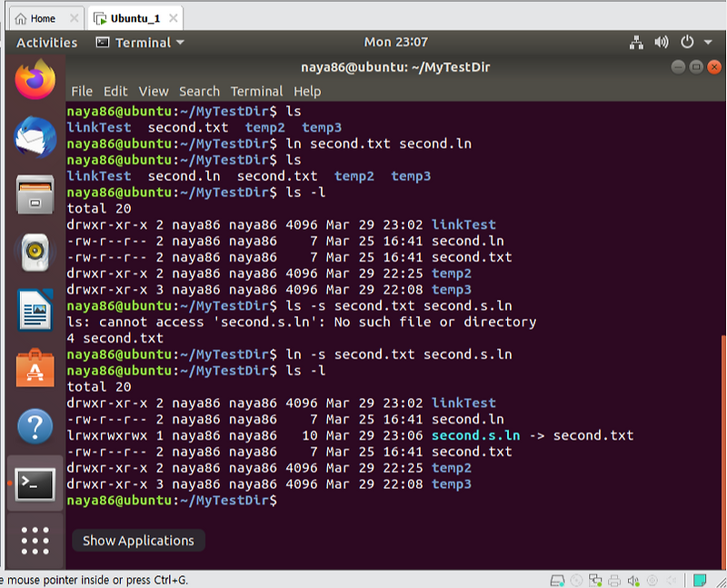This screenshot has width=727, height=588.
Task: Select the hard disk status icon
Action: [x=556, y=578]
